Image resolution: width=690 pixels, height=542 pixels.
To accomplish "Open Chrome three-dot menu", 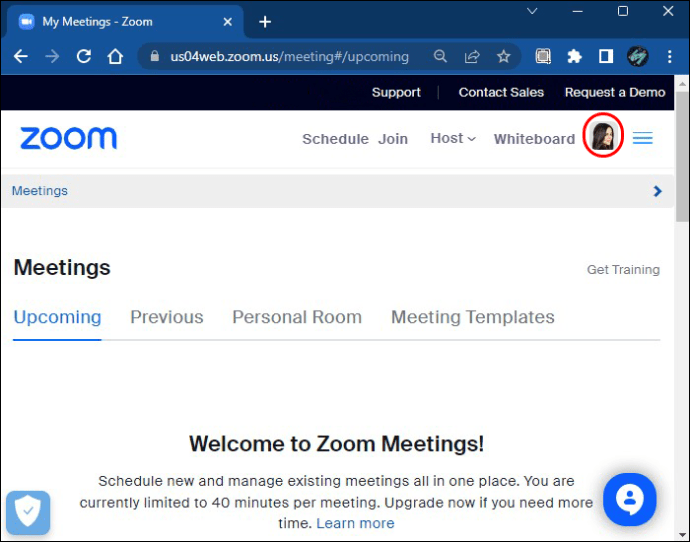I will point(669,56).
